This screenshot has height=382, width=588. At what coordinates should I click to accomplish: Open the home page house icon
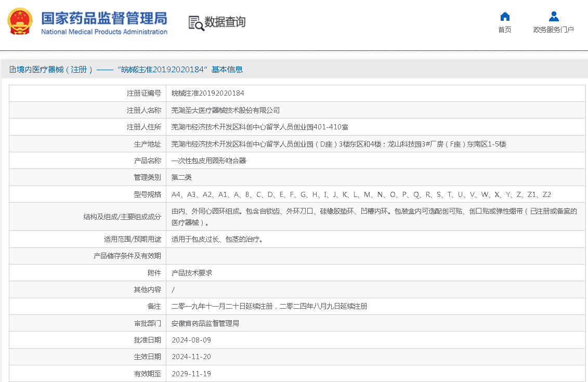tap(505, 17)
